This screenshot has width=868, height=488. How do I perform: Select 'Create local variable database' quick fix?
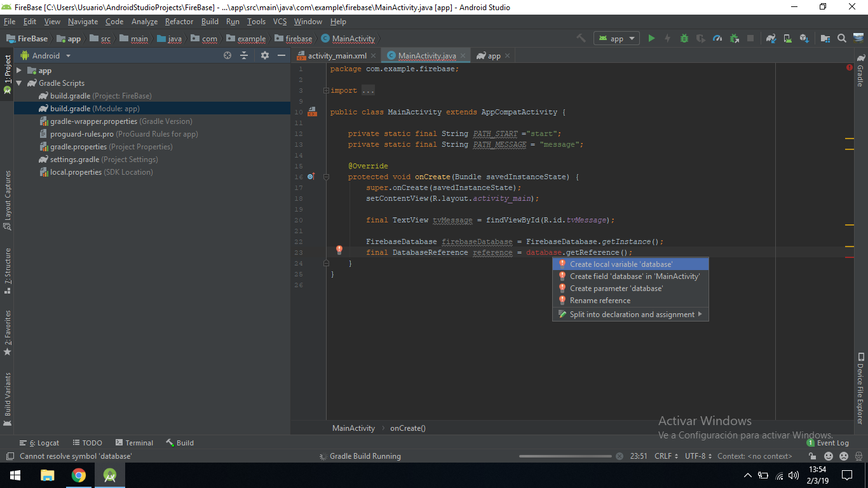click(630, 264)
